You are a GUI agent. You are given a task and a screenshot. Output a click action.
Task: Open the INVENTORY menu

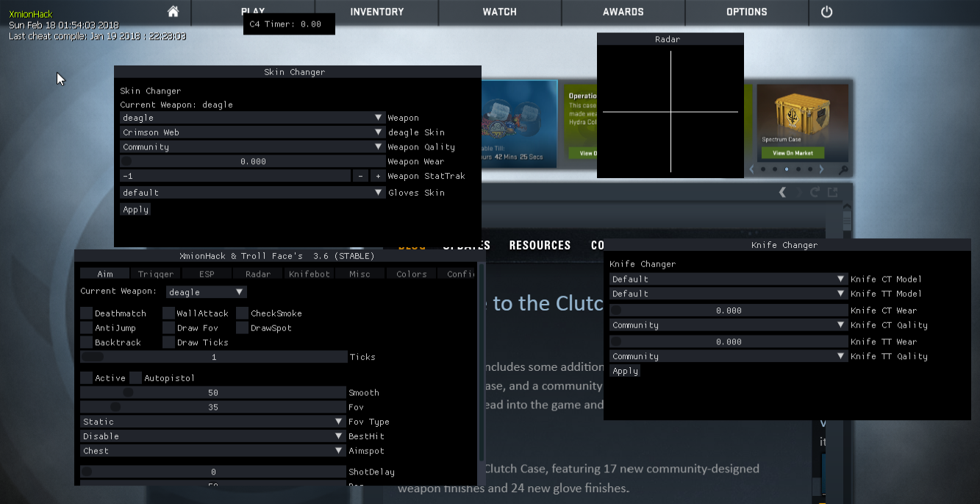click(x=376, y=12)
